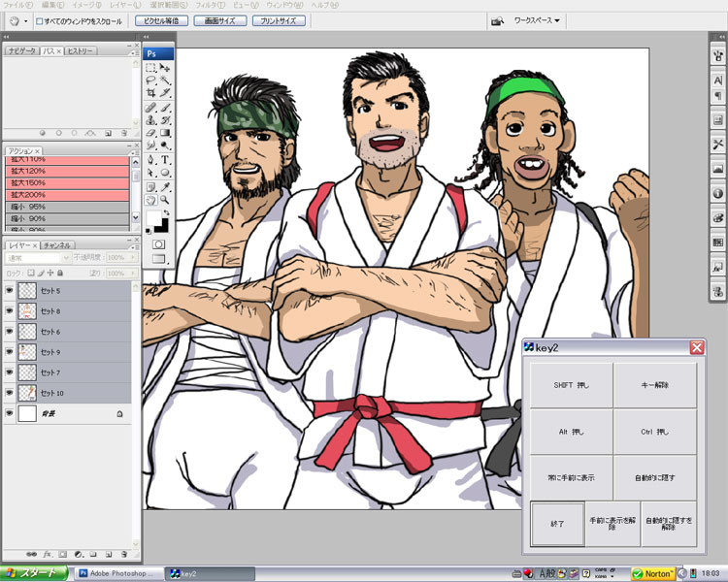The height and width of the screenshot is (582, 728).
Task: Switch to the ヒストリー tab
Action: [81, 50]
